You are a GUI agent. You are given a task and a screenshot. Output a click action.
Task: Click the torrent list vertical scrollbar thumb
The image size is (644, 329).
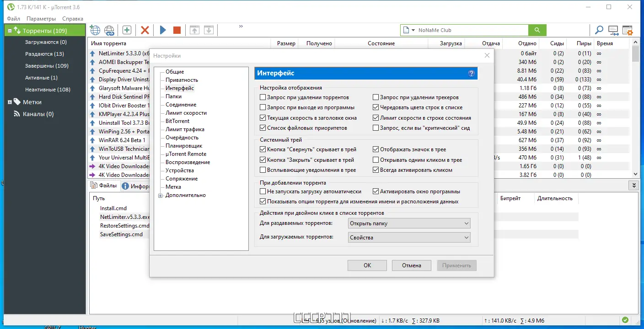pyautogui.click(x=635, y=54)
